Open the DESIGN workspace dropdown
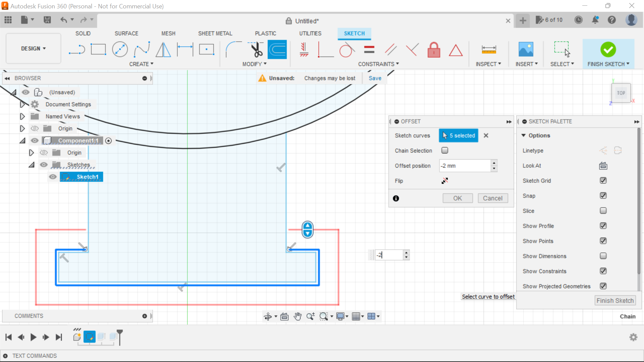 tap(33, 49)
